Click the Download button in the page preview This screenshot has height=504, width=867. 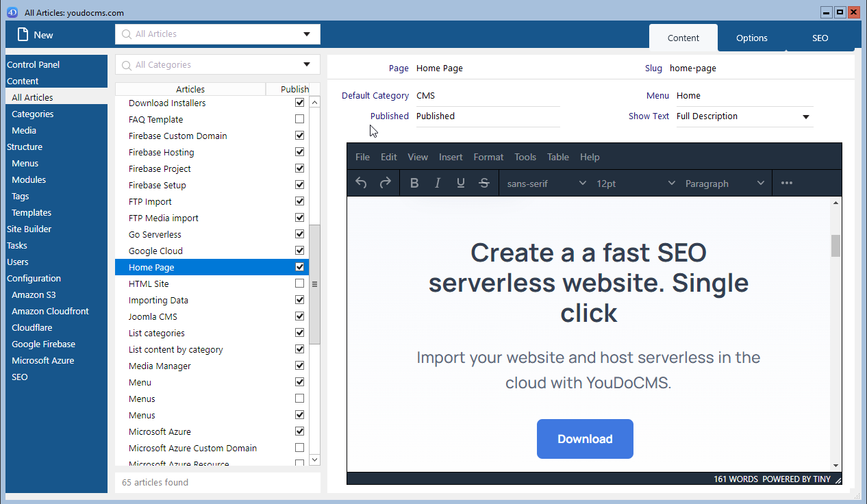point(585,439)
